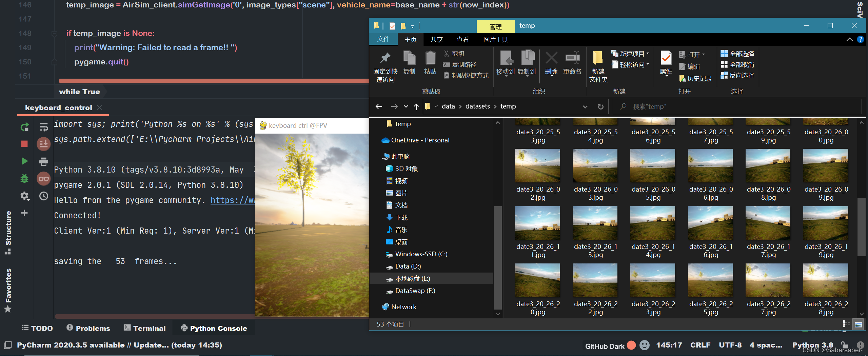Toggle show variables glasses icon

[44, 179]
